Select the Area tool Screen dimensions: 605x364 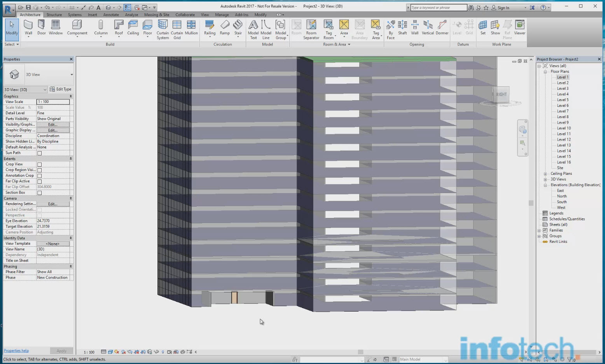[344, 28]
